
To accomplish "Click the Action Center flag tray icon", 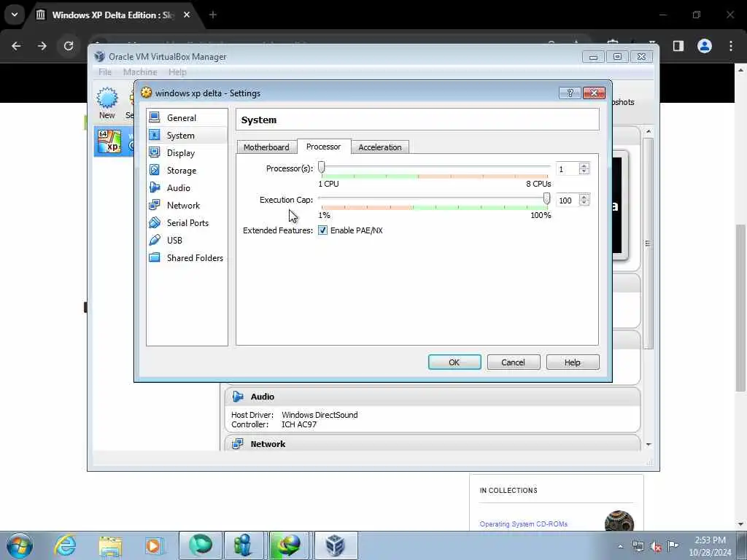I will click(673, 545).
